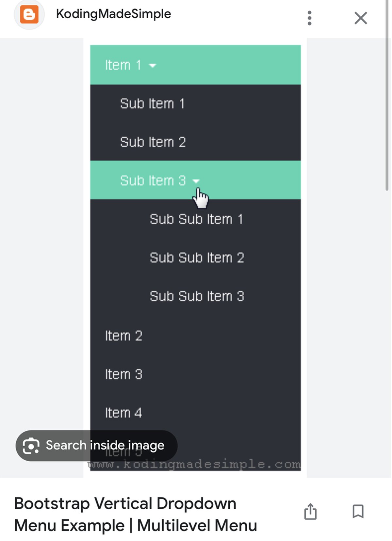392x541 pixels.
Task: Open the Blogger source site icon
Action: pyautogui.click(x=29, y=15)
